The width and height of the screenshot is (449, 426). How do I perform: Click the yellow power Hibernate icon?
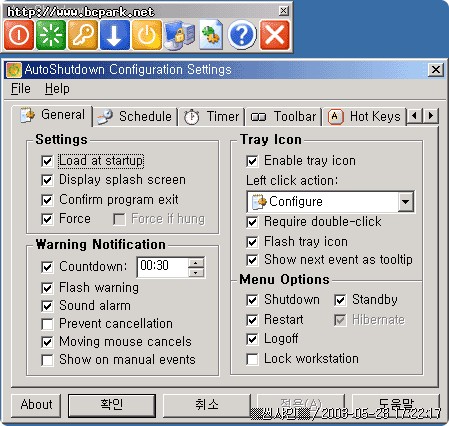[147, 35]
